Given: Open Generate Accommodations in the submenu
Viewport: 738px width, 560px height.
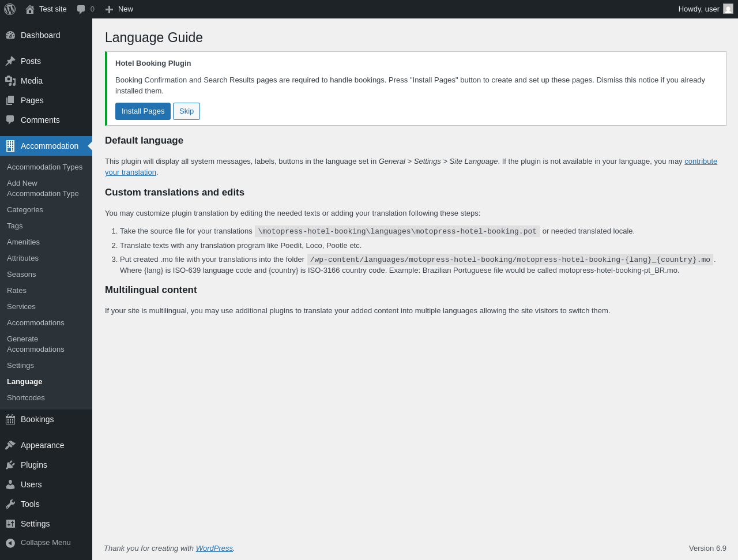Looking at the screenshot, I should coord(36,344).
